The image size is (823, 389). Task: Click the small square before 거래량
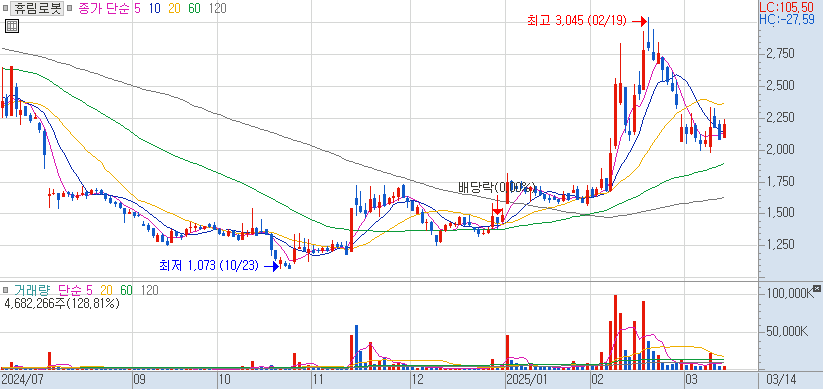coord(6,290)
